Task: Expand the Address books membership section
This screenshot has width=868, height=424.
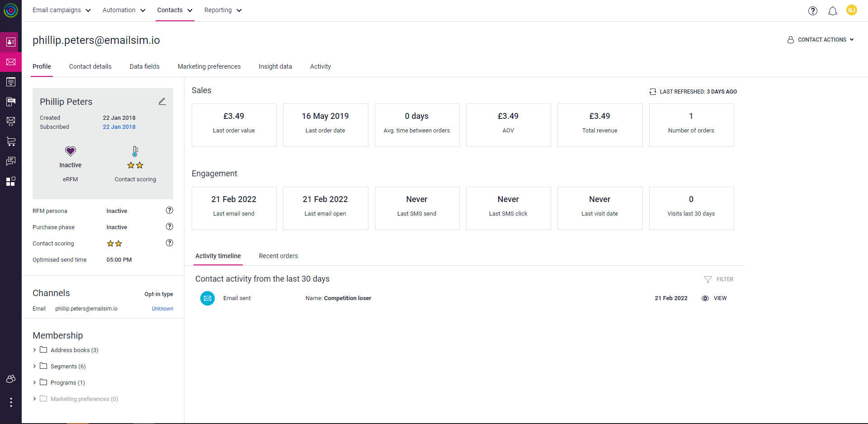Action: (34, 349)
